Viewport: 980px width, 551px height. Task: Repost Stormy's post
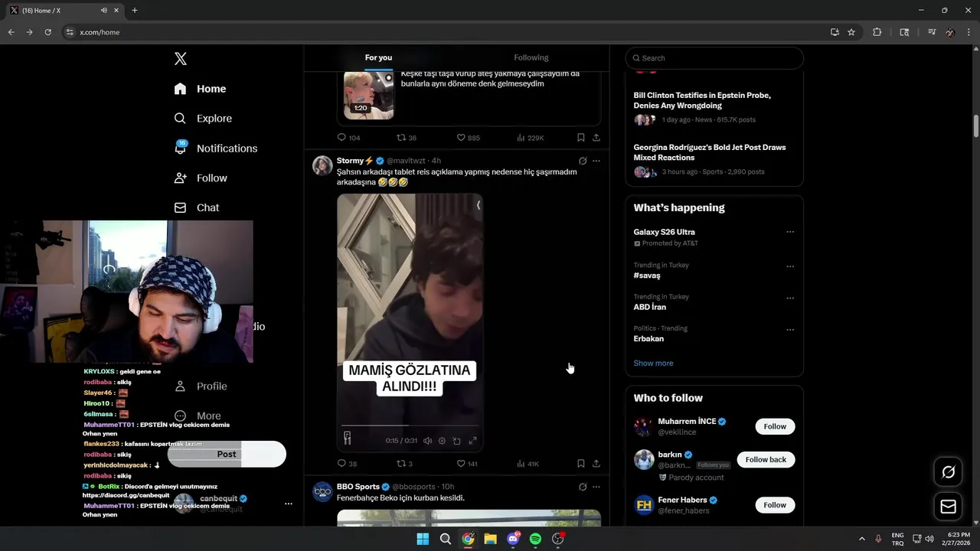coord(404,464)
